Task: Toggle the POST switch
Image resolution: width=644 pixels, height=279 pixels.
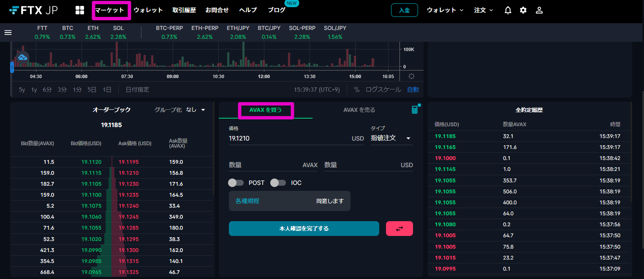Action: click(x=236, y=183)
